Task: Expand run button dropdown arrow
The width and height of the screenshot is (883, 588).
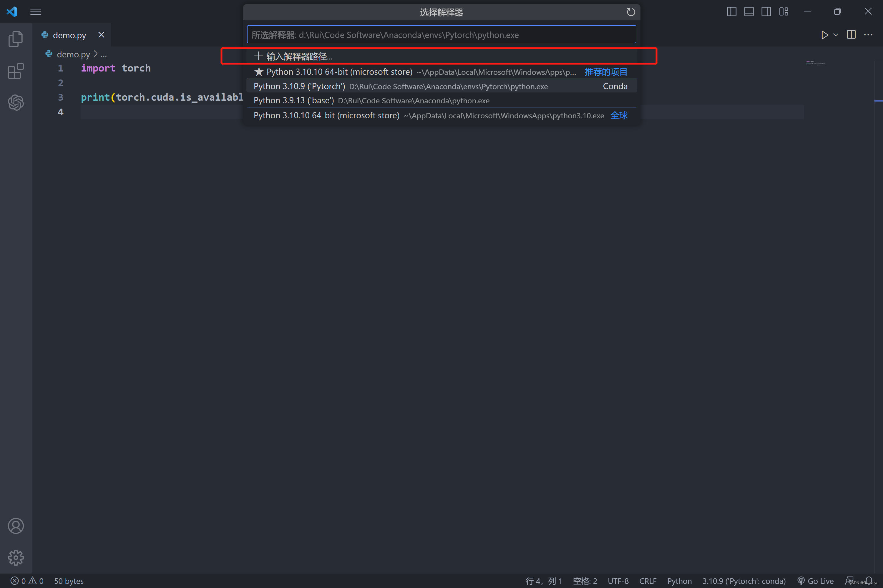Action: coord(836,35)
